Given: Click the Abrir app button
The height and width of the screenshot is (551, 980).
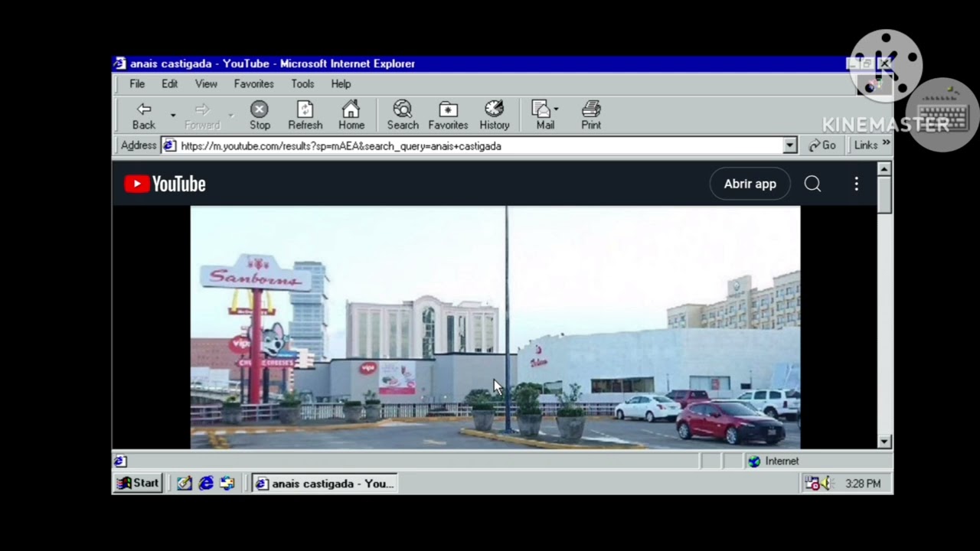Looking at the screenshot, I should 750,184.
